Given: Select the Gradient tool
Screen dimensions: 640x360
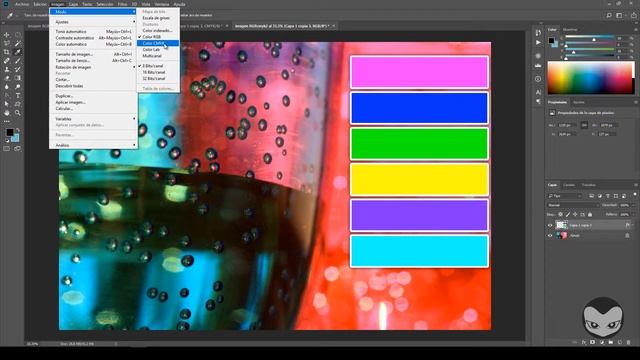Looking at the screenshot, I should click(18, 78).
